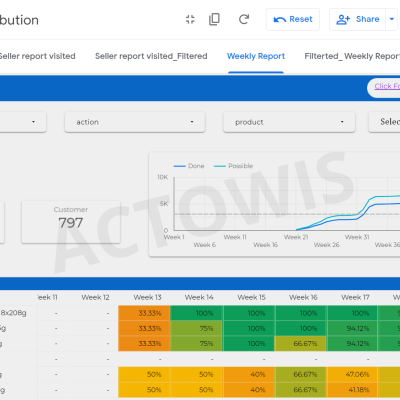Click the Week 16 column header
Viewport: 400px width, 400px height.
(303, 297)
